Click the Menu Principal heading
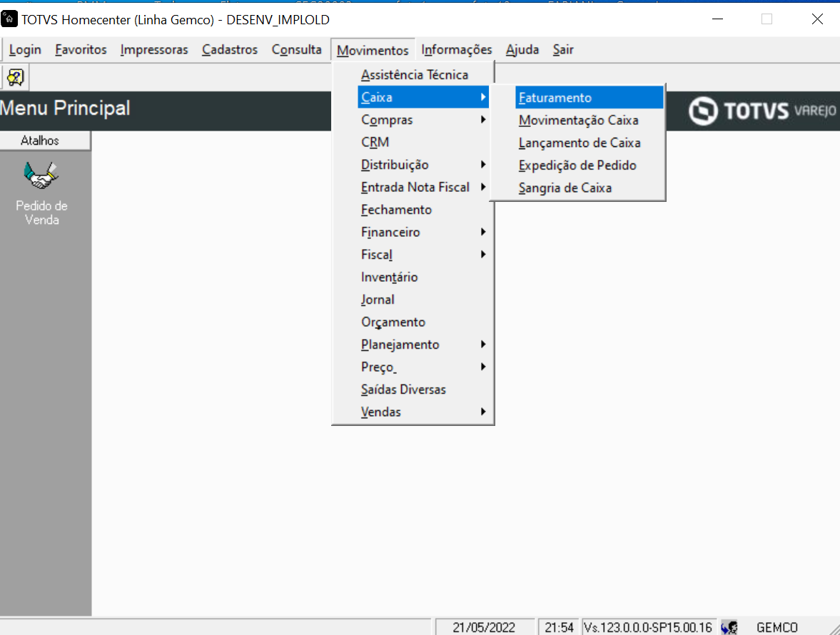This screenshot has width=840, height=635. [66, 108]
